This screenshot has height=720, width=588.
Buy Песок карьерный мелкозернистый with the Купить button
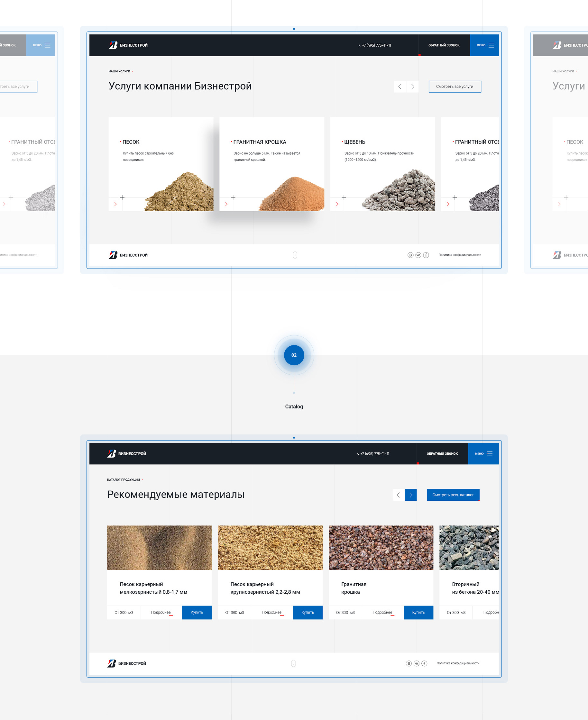197,613
